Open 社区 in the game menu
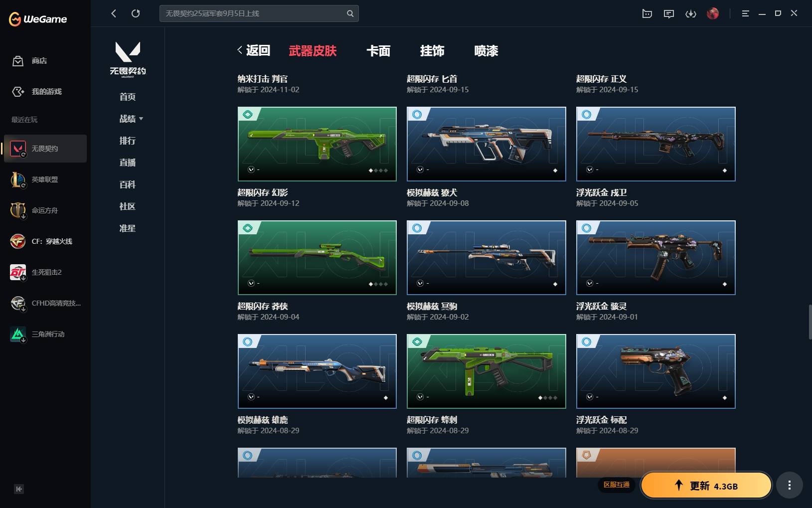 pos(128,206)
